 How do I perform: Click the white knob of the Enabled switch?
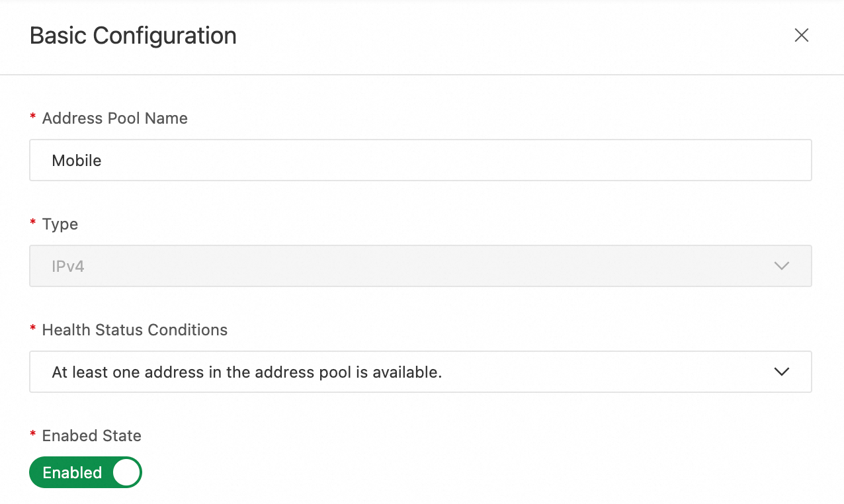point(126,472)
